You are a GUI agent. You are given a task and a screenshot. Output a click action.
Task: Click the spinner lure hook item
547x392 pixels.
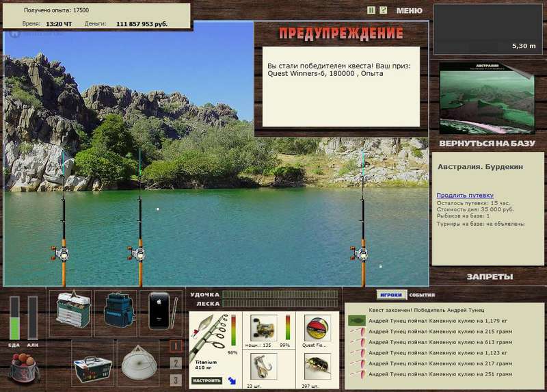click(264, 367)
